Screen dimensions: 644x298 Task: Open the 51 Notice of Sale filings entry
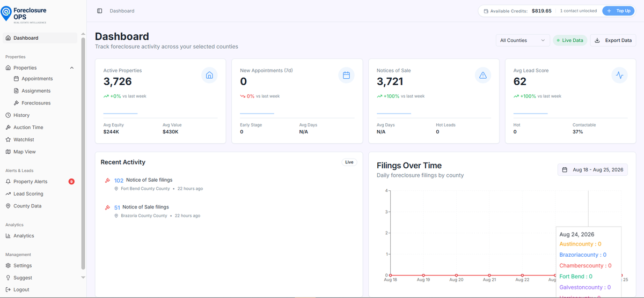(142, 207)
